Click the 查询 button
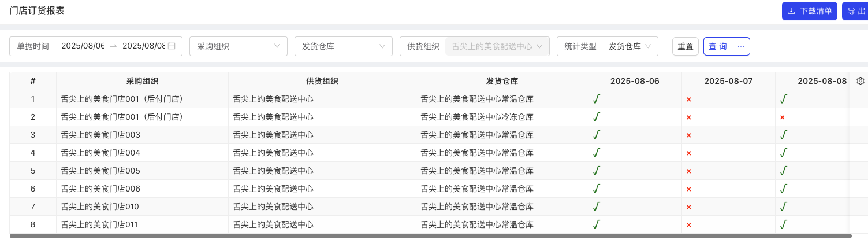Viewport: 868px width, 243px height. pos(718,46)
